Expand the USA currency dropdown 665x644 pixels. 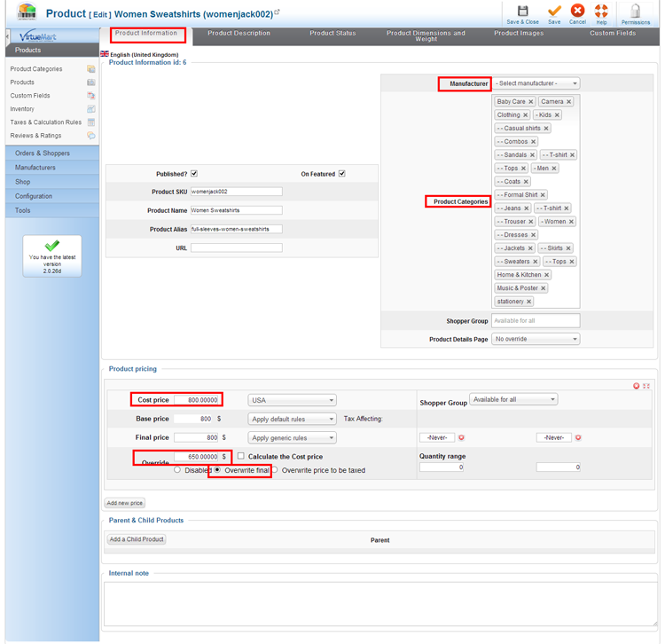[x=292, y=400]
